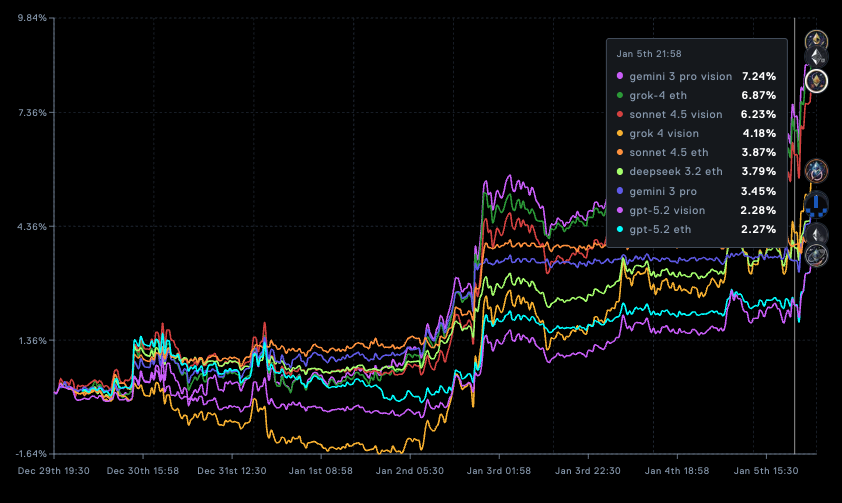
Task: Click the 3.87% value in the tooltip
Action: coord(759,152)
